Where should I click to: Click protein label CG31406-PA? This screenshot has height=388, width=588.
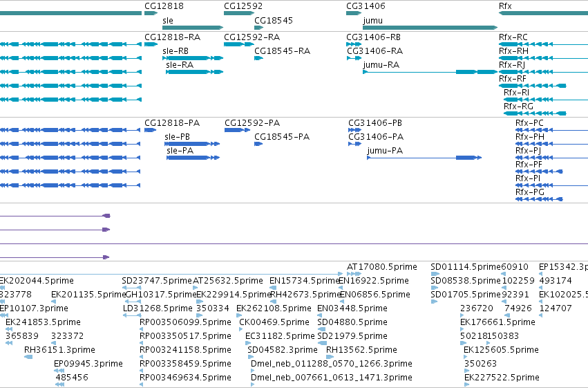[376, 136]
